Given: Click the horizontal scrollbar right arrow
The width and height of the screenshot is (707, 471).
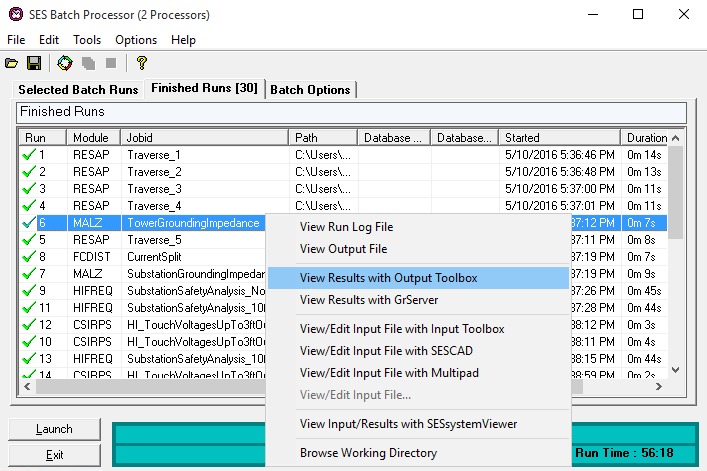Looking at the screenshot, I should [x=659, y=387].
